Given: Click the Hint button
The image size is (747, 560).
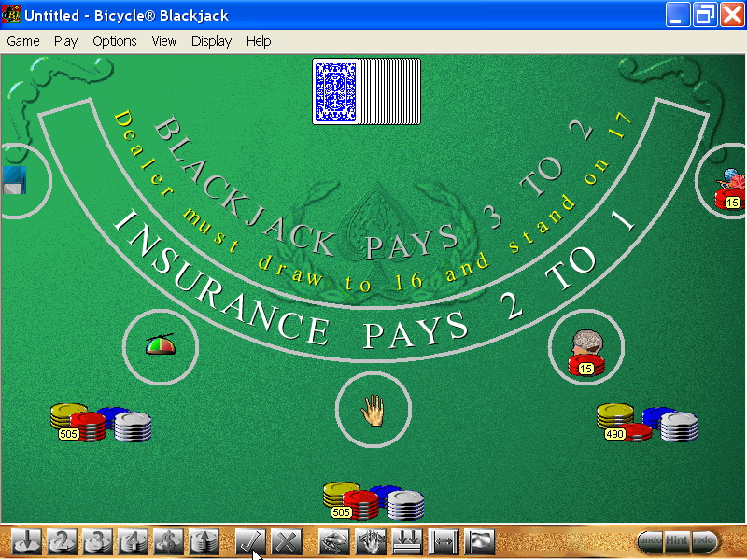Looking at the screenshot, I should (x=677, y=541).
